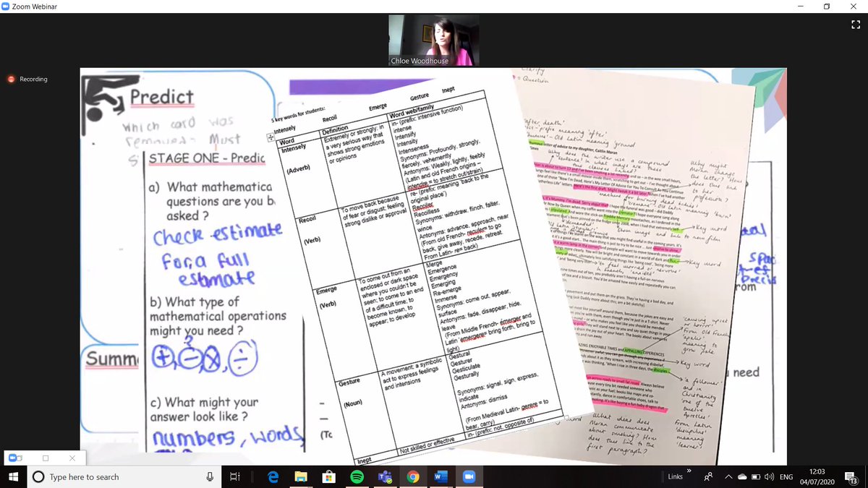Open Microsoft Store from the taskbar
This screenshot has height=488, width=868.
tap(329, 477)
